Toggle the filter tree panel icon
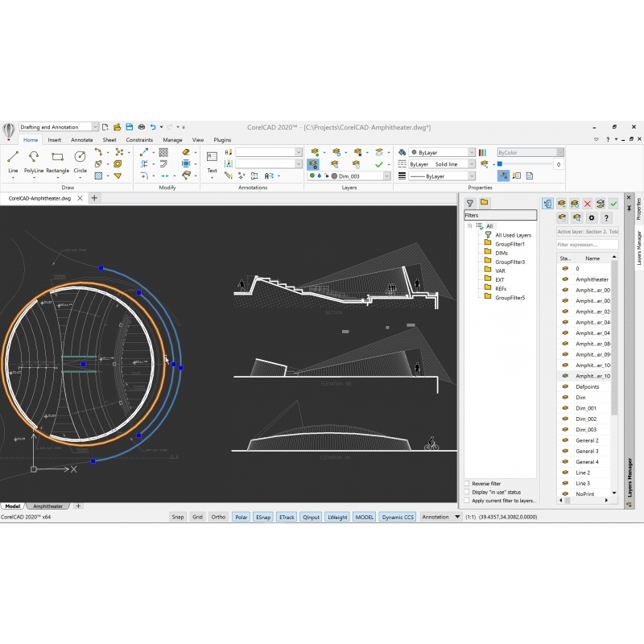The width and height of the screenshot is (644, 644). click(547, 204)
